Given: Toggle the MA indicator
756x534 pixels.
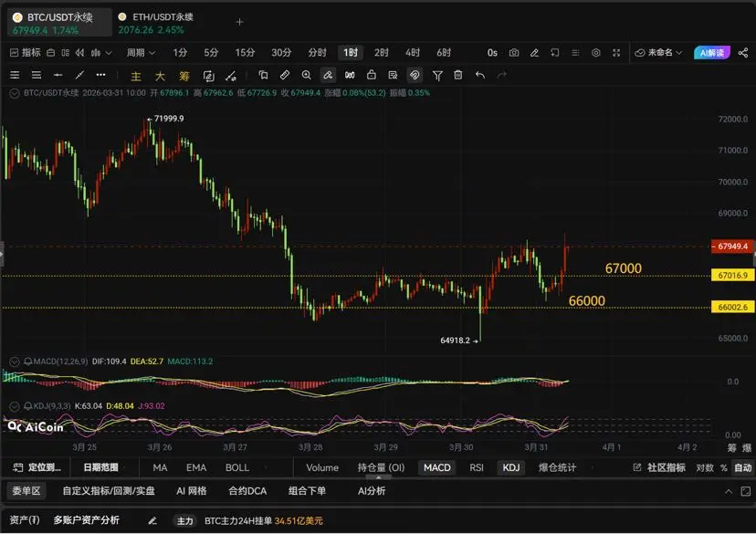Looking at the screenshot, I should coord(160,467).
